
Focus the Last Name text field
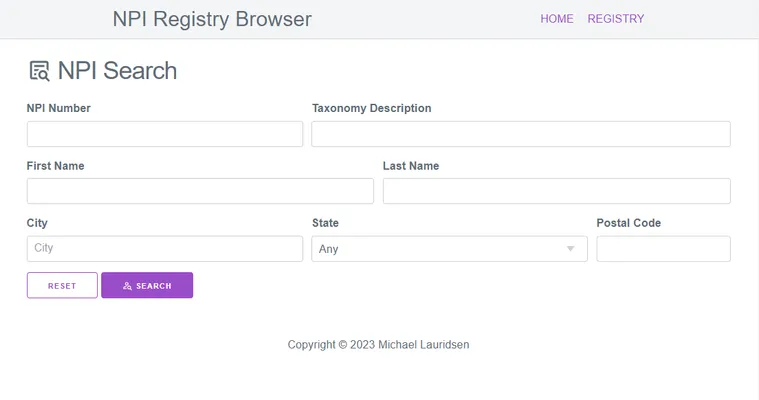[x=556, y=191]
